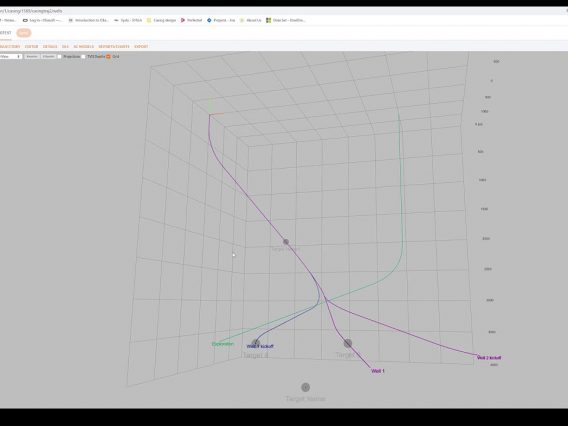Viewport: 568px width, 426px height.
Task: Switch to the Details tab
Action: pyautogui.click(x=50, y=46)
